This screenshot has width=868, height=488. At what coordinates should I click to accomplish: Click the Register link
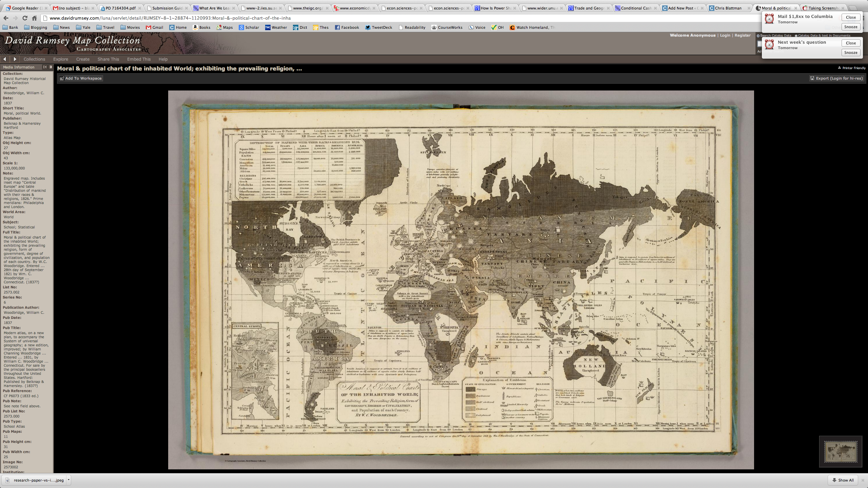pos(743,35)
